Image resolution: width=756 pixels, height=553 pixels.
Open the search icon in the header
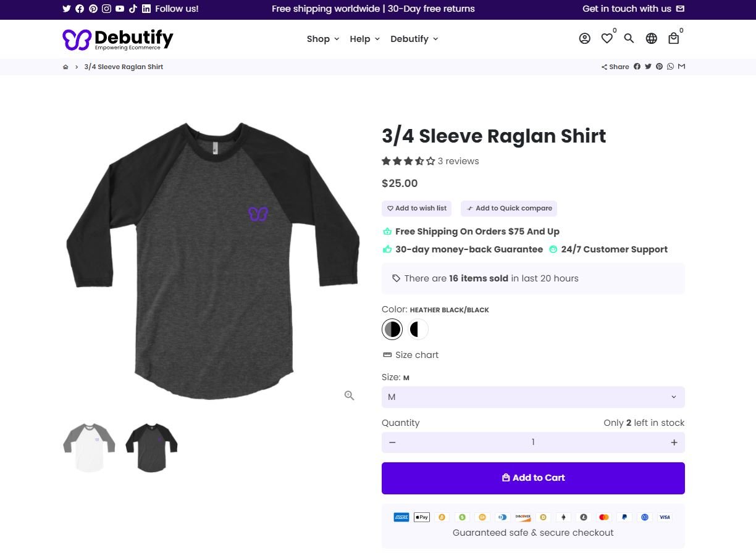[x=629, y=38]
